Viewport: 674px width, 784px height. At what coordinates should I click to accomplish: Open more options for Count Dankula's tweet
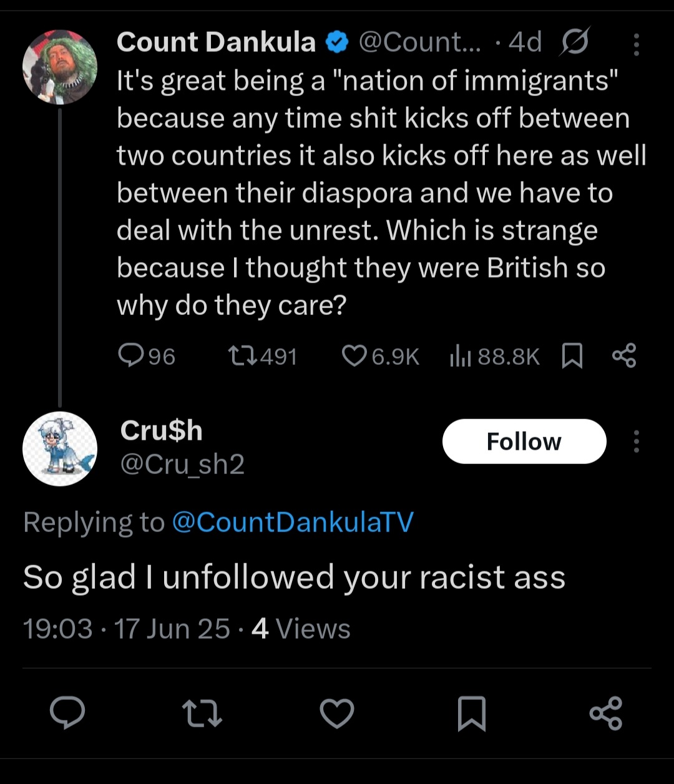tap(636, 44)
